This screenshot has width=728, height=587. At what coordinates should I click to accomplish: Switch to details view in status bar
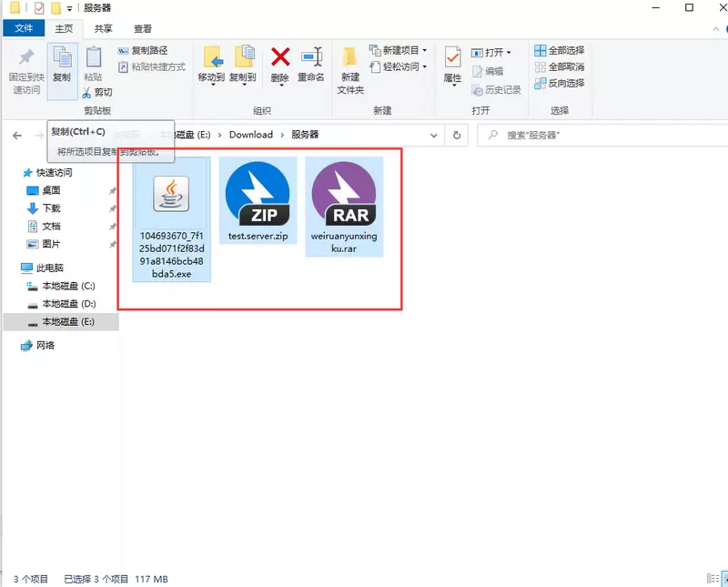click(713, 579)
